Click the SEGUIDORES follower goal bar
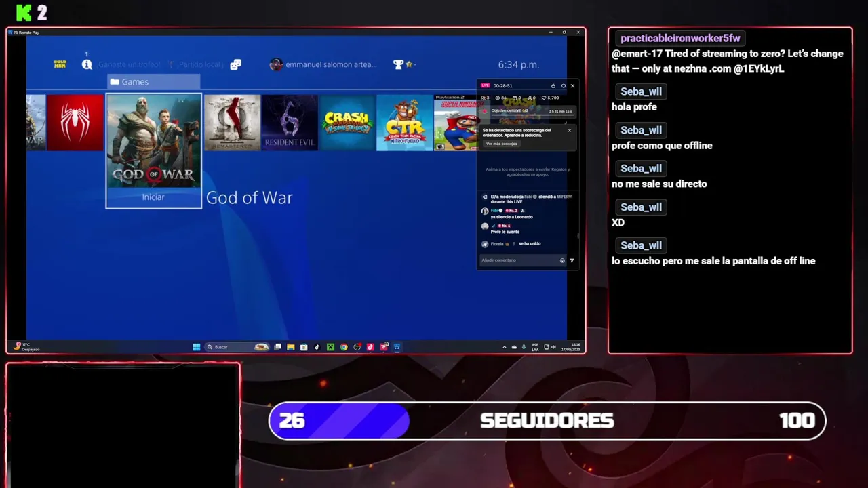The height and width of the screenshot is (488, 868). 547,421
